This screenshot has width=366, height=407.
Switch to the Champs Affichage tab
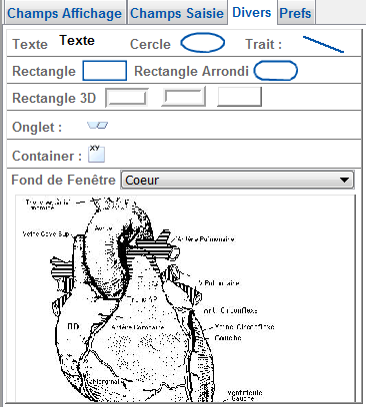pyautogui.click(x=64, y=13)
